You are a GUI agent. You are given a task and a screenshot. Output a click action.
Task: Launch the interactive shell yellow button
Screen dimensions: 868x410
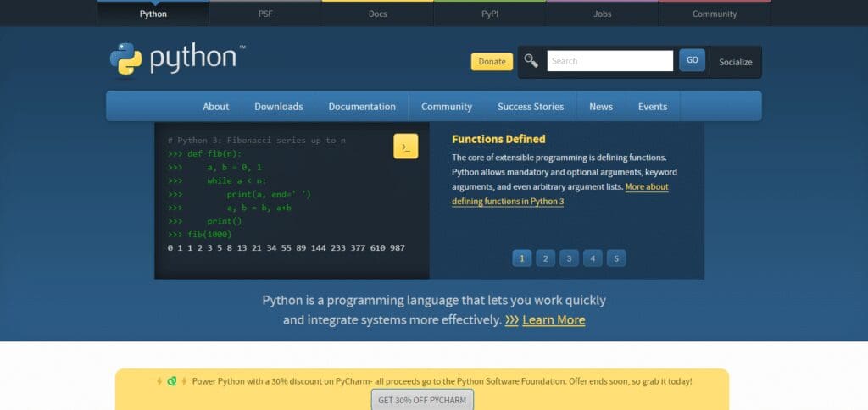pos(406,147)
